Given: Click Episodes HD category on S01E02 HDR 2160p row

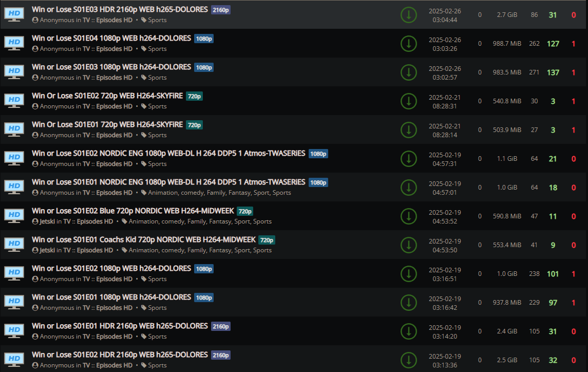Looking at the screenshot, I should point(115,365).
